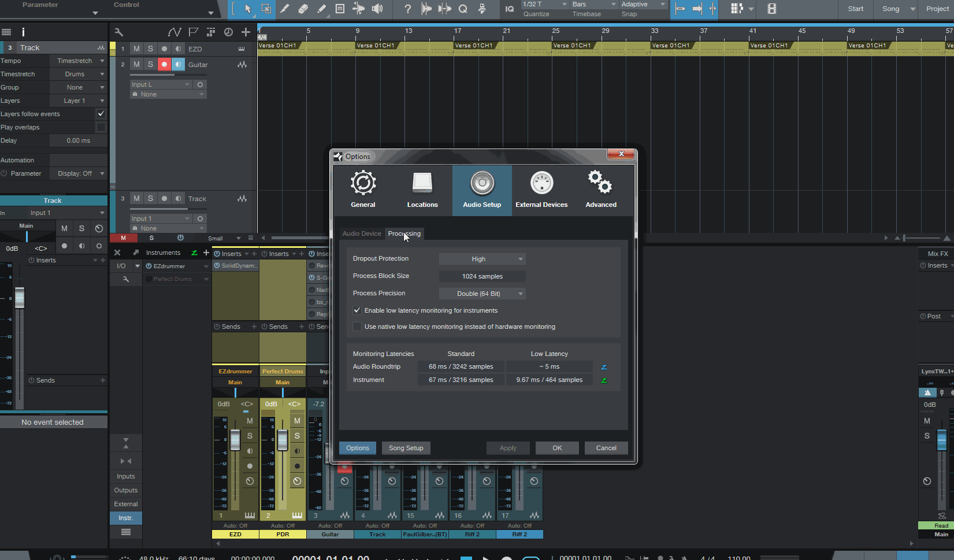Click the Add Track plus icon

(x=246, y=32)
